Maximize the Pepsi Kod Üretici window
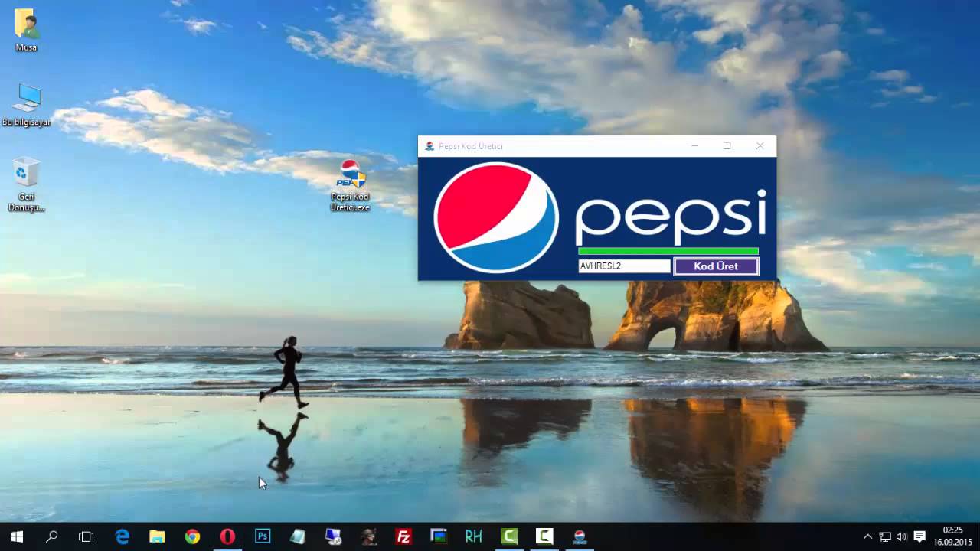Viewport: 980px width, 551px height. tap(727, 146)
